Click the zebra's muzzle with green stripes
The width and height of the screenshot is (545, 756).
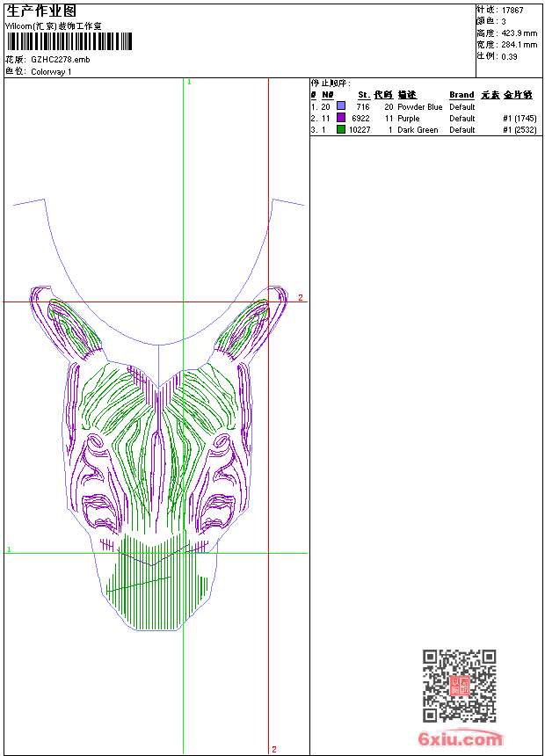(158, 585)
